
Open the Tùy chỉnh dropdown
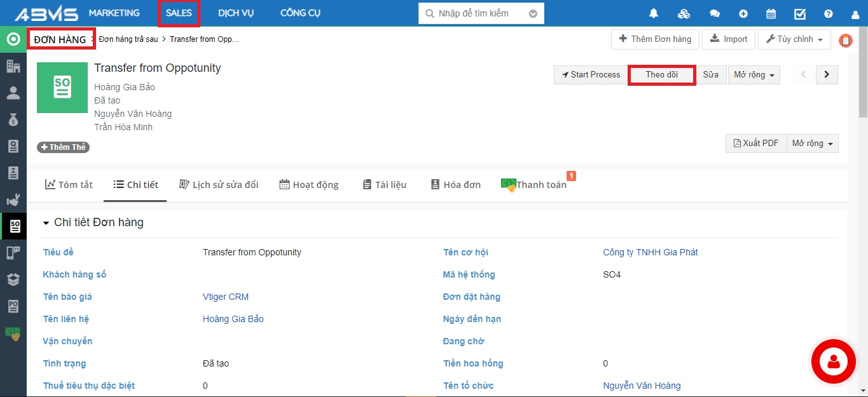[x=794, y=39]
